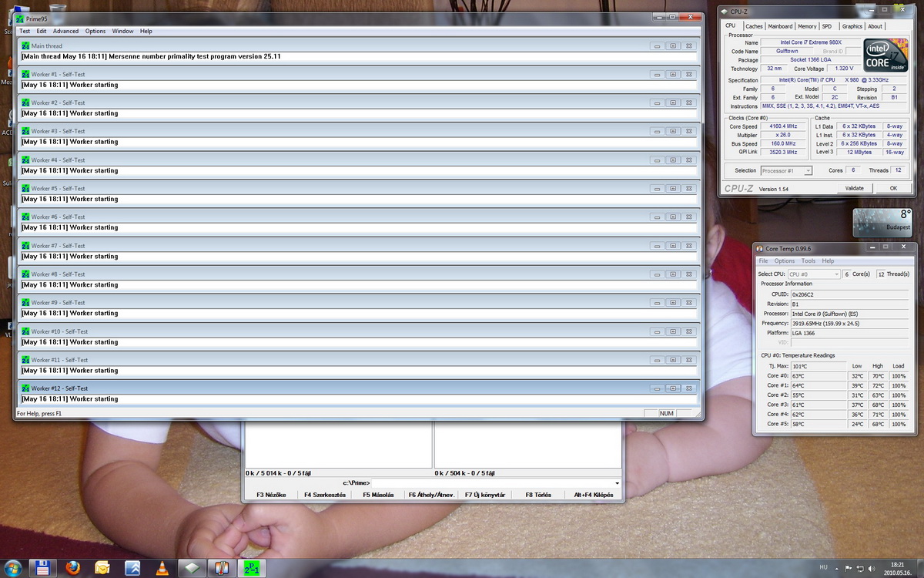Click the Worker #6 Self-Test window icon
The height and width of the screenshot is (578, 924).
[x=25, y=217]
